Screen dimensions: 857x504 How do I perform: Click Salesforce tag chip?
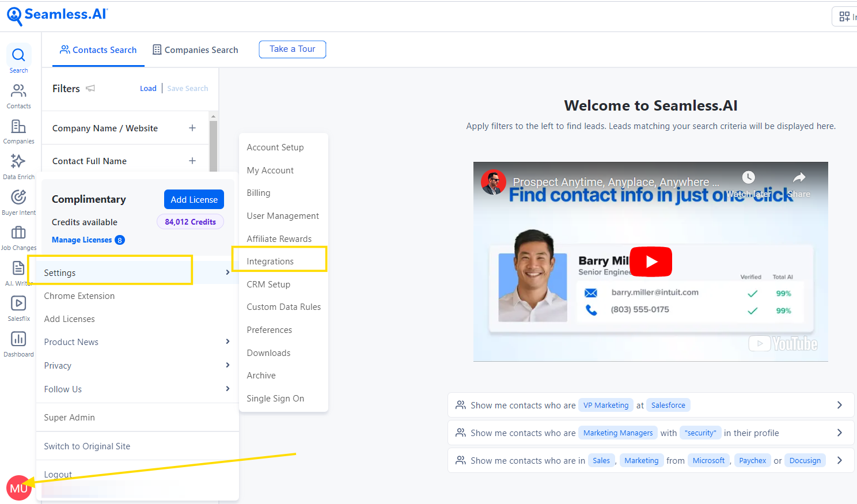click(x=668, y=405)
